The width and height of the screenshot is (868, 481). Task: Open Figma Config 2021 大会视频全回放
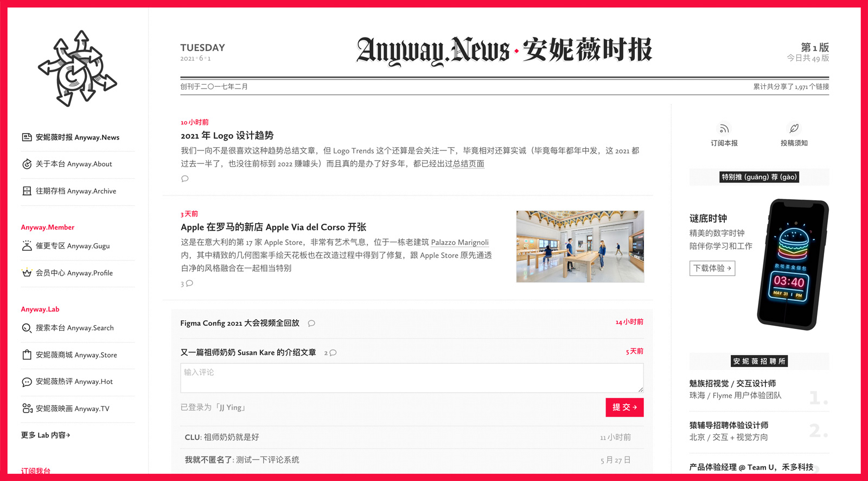tap(240, 323)
